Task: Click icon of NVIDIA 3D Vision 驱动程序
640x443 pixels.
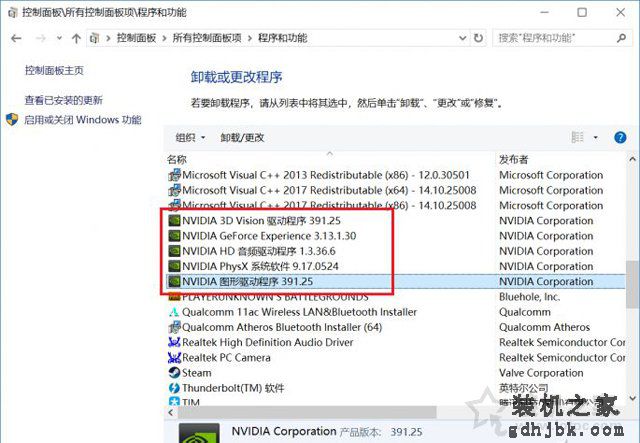Action: tap(174, 221)
